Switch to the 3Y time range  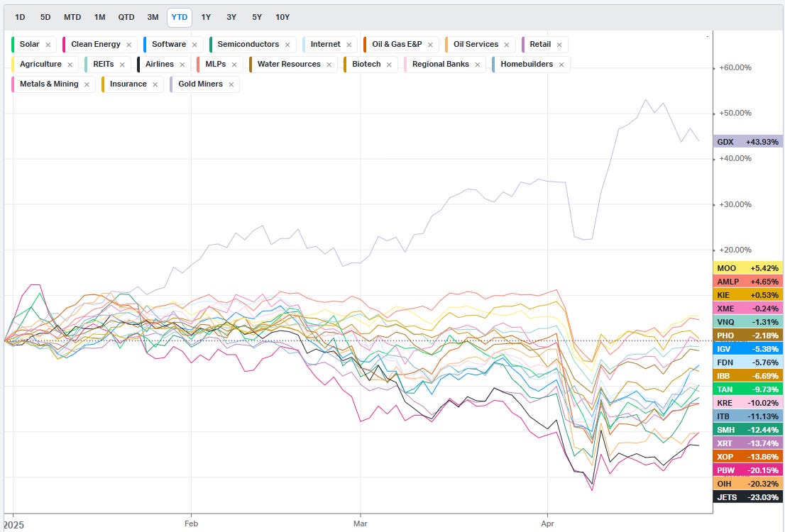231,17
